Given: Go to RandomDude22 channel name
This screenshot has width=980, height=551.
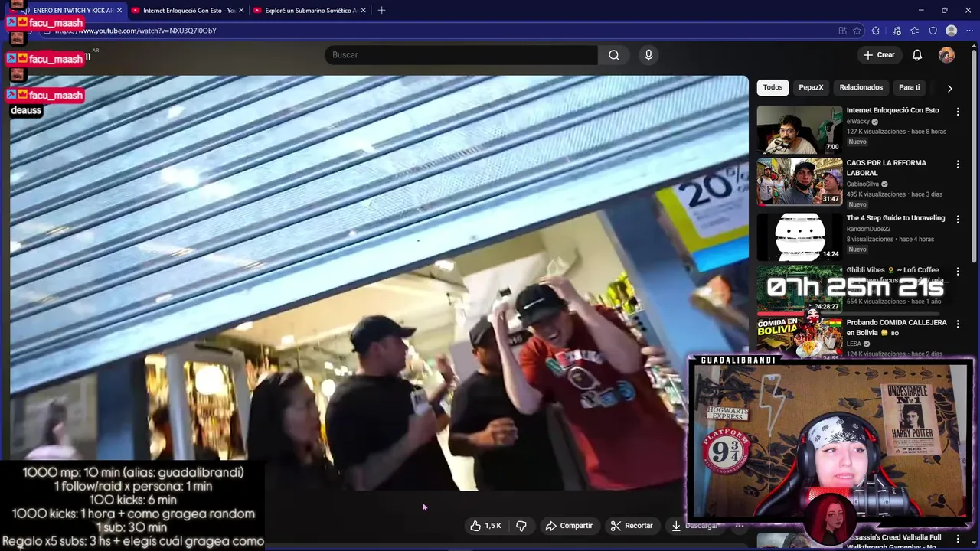Looking at the screenshot, I should point(868,229).
